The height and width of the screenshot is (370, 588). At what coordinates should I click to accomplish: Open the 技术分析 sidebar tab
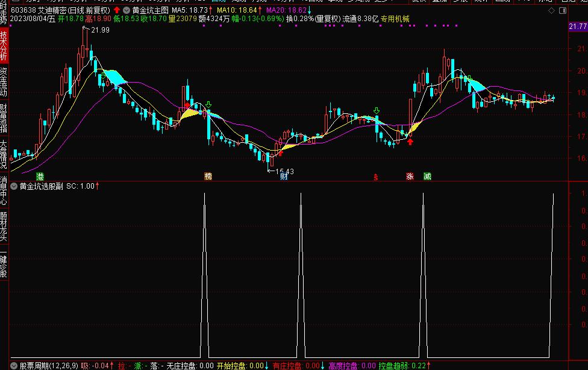[x=4, y=46]
